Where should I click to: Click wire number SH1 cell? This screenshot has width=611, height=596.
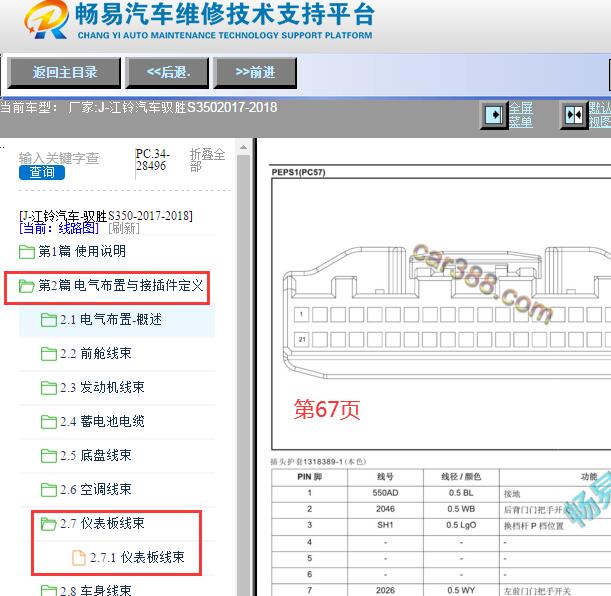coord(385,525)
